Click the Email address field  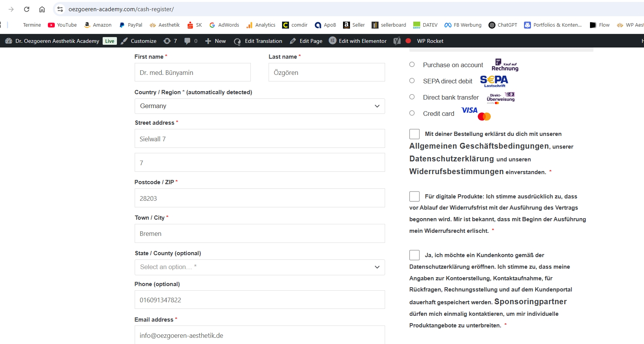coord(260,335)
